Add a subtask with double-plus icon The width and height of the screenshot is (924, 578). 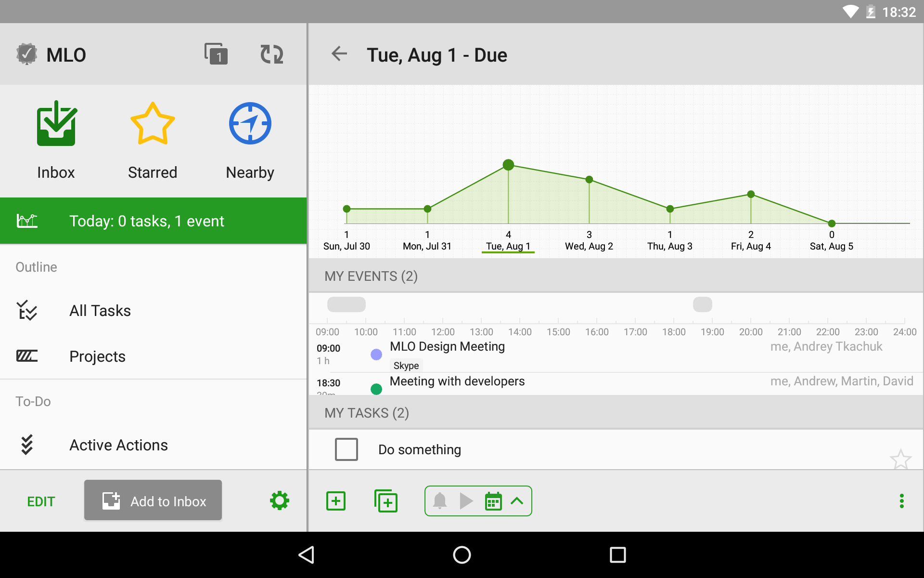click(x=386, y=501)
